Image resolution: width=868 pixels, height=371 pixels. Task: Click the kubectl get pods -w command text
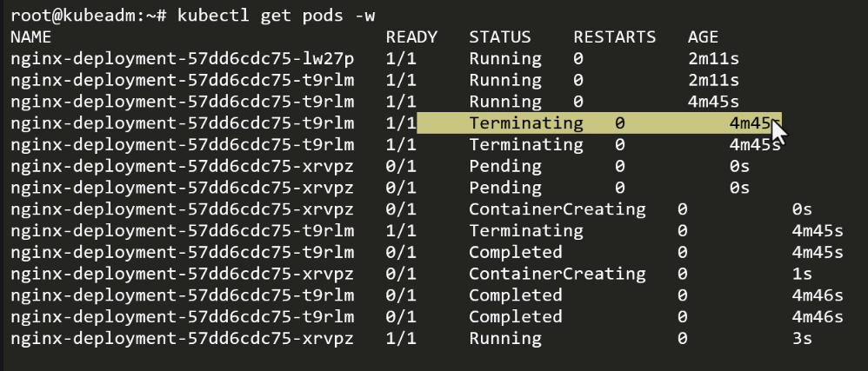tap(277, 16)
